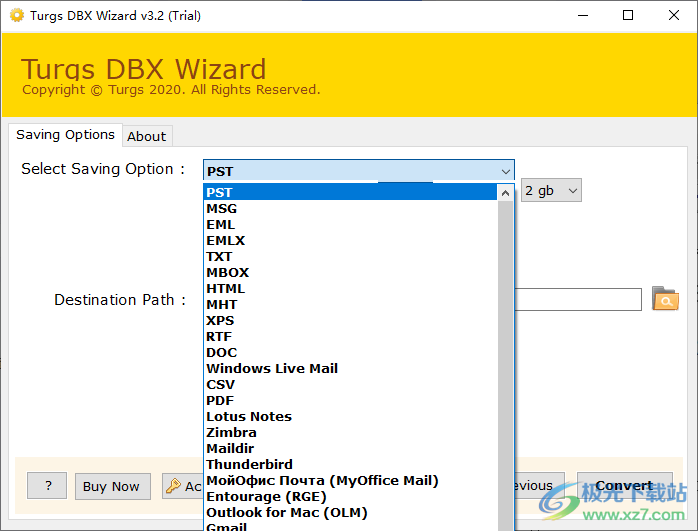Select Entourage (RGE) option
The height and width of the screenshot is (531, 698).
[x=350, y=497]
